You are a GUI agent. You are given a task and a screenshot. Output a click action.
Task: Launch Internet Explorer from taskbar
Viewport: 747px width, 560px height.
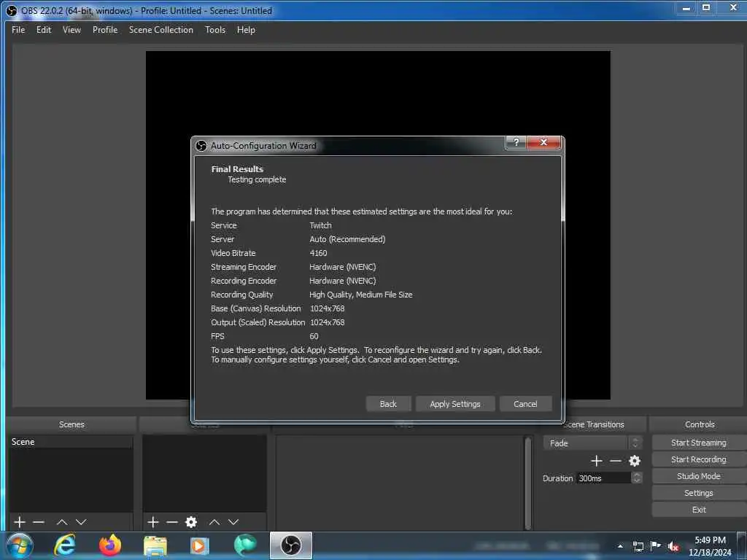coord(64,545)
